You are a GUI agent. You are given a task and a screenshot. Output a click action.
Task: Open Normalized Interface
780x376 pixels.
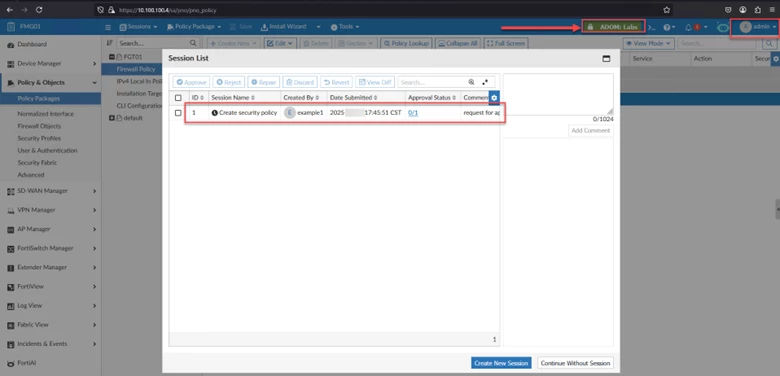pyautogui.click(x=45, y=114)
